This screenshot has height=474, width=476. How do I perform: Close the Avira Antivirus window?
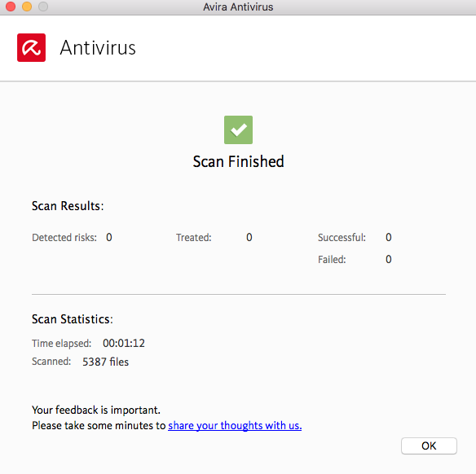click(x=11, y=7)
